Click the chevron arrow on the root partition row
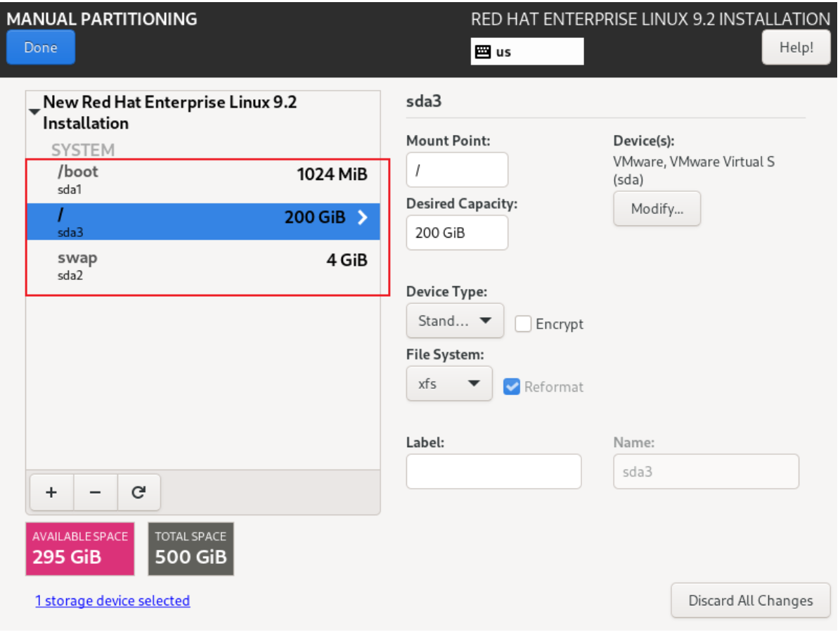840x637 pixels. pos(363,217)
